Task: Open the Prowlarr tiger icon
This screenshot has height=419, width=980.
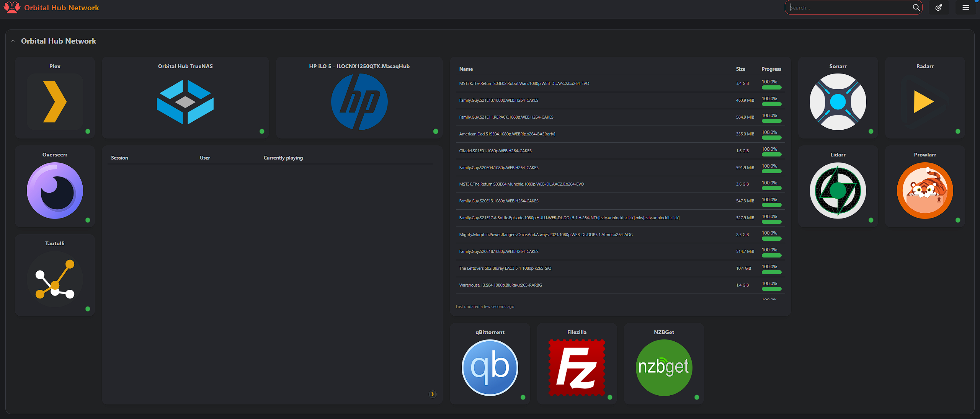Action: click(x=924, y=191)
